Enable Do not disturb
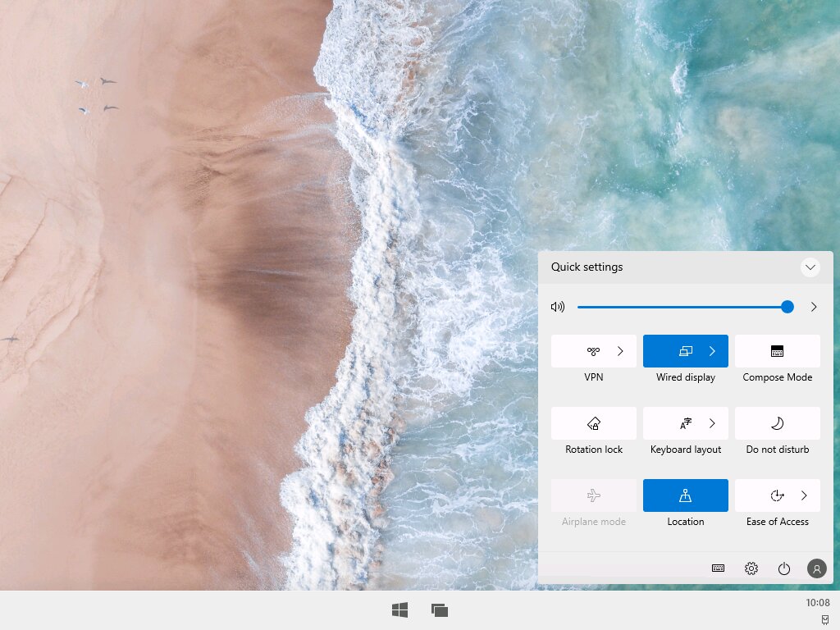The height and width of the screenshot is (630, 840). (778, 423)
